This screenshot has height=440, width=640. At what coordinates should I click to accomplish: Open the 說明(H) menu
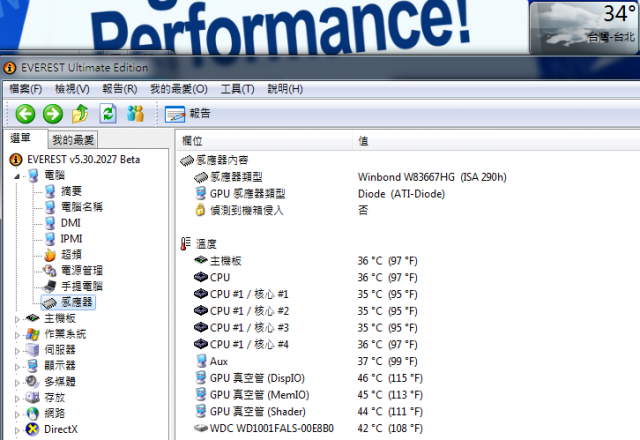285,89
